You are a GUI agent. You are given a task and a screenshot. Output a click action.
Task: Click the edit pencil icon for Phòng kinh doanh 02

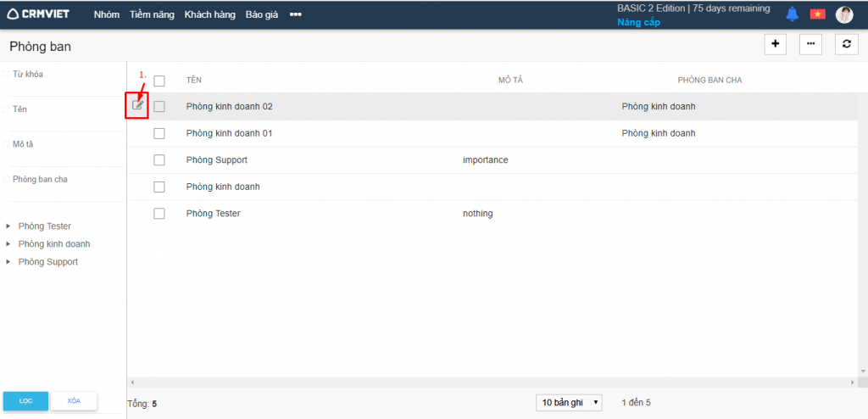[137, 105]
